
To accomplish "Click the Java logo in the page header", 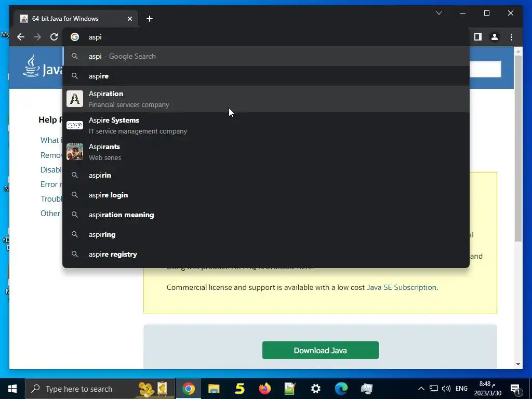I will (x=43, y=67).
